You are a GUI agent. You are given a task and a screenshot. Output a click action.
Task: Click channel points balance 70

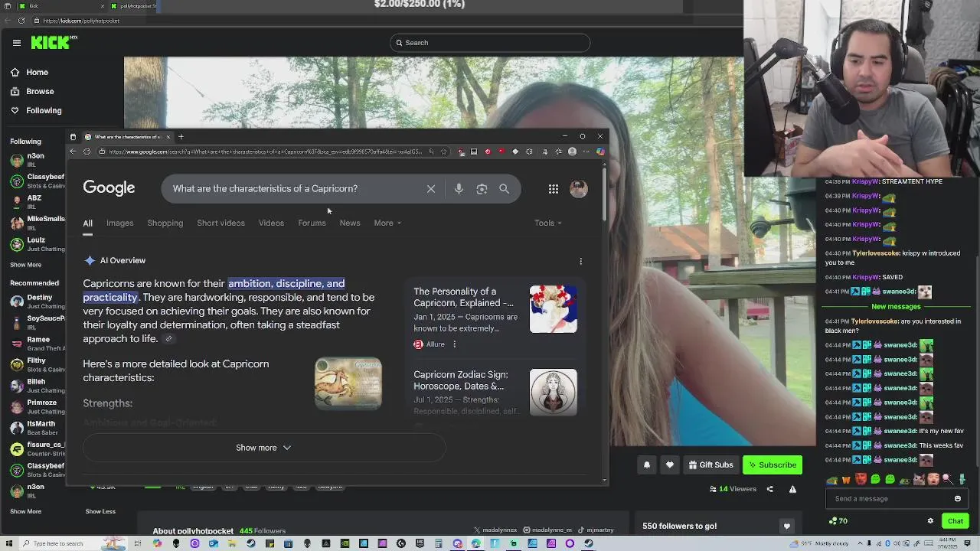click(838, 521)
